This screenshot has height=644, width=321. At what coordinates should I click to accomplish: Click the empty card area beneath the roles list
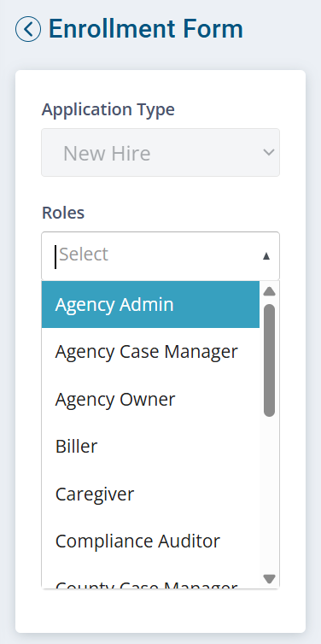pyautogui.click(x=160, y=611)
